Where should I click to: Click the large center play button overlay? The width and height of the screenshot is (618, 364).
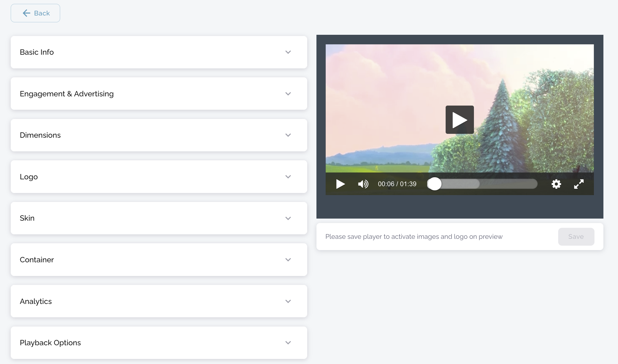(x=459, y=120)
